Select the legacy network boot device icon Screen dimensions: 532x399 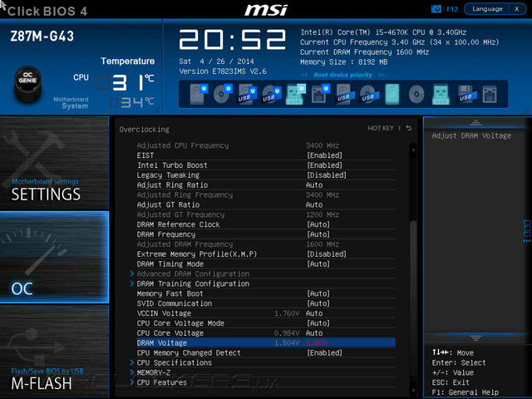[x=490, y=94]
